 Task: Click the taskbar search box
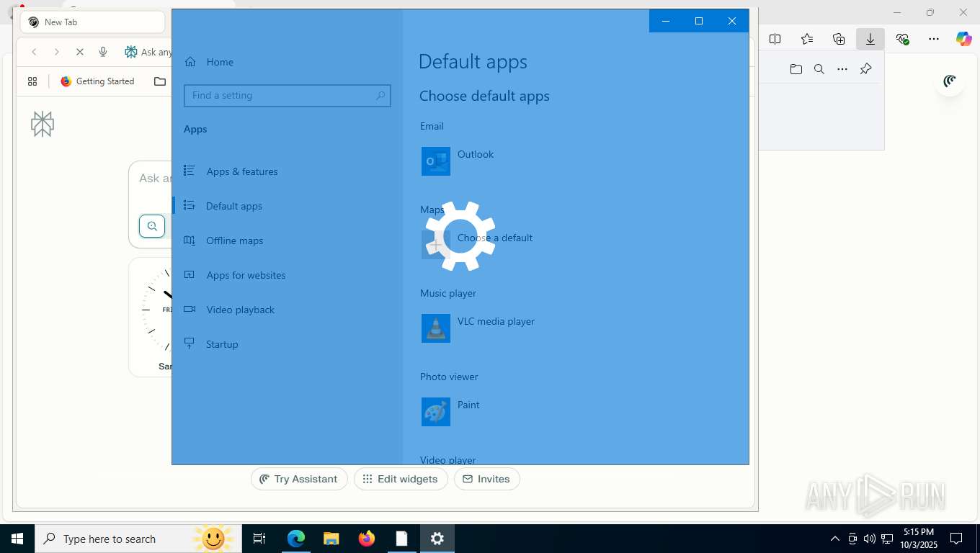click(x=137, y=539)
